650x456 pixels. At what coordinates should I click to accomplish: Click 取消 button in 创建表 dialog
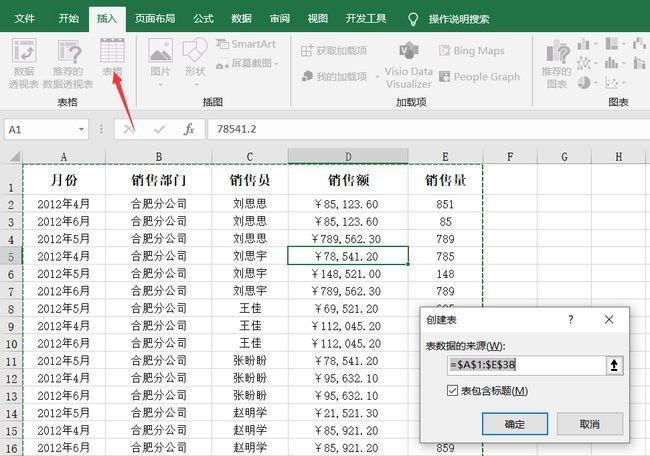tap(589, 424)
